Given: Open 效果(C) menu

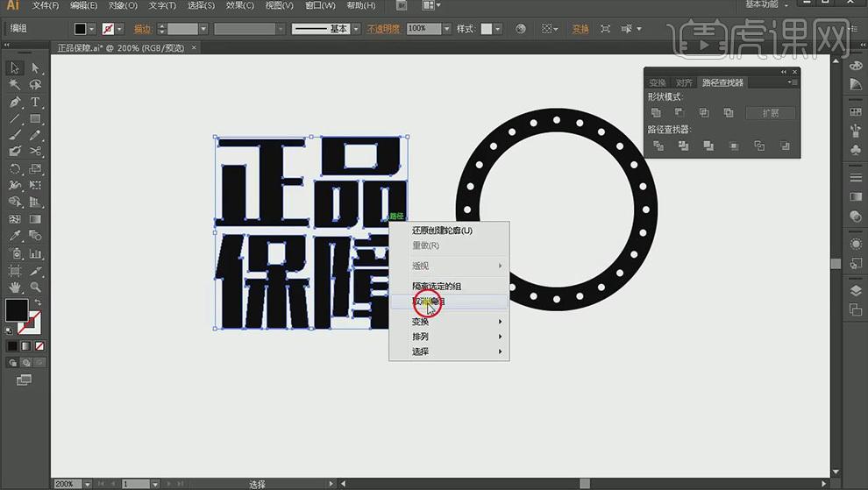Looking at the screenshot, I should pyautogui.click(x=239, y=5).
